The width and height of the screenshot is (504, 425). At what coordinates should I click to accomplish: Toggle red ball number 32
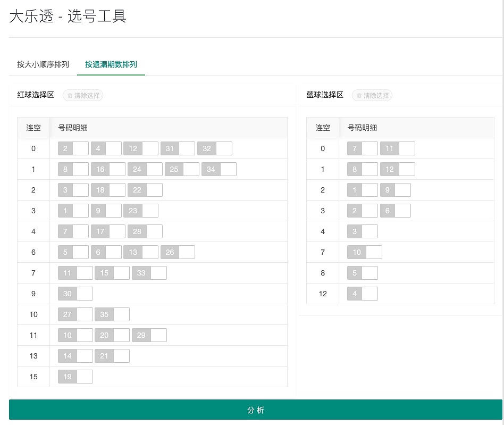[215, 148]
